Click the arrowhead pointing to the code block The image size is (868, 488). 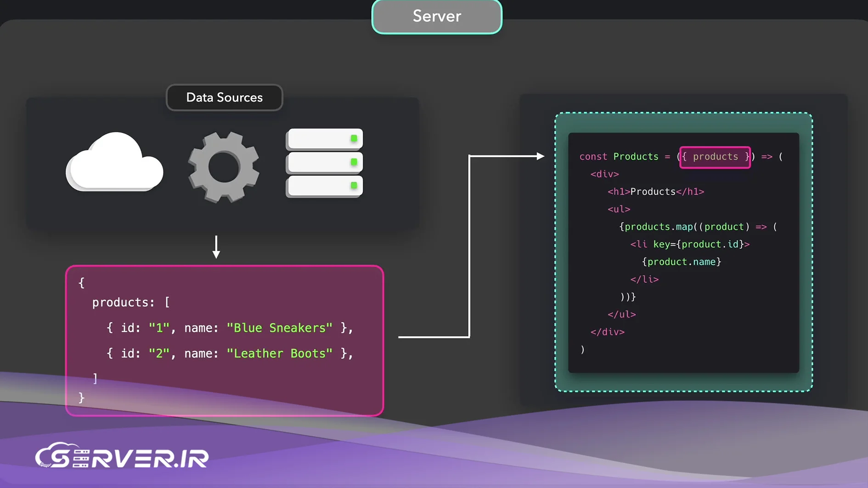pos(540,157)
